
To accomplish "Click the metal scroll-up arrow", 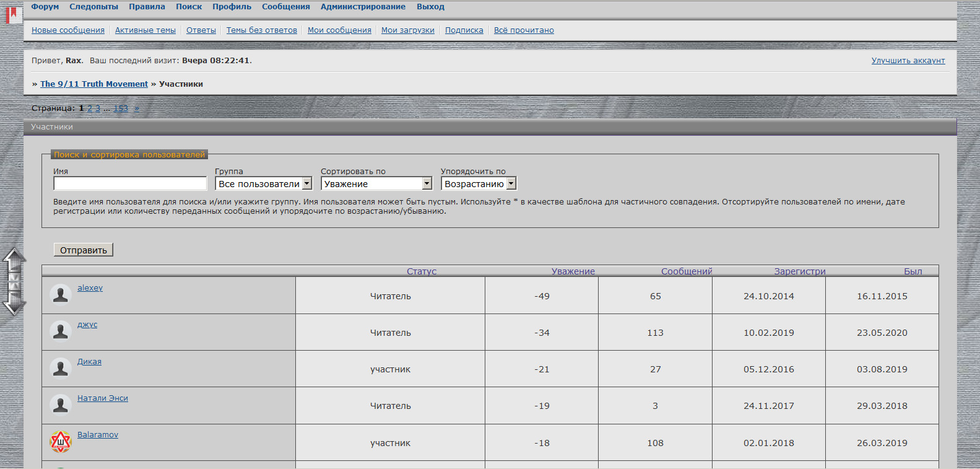I will (14, 263).
